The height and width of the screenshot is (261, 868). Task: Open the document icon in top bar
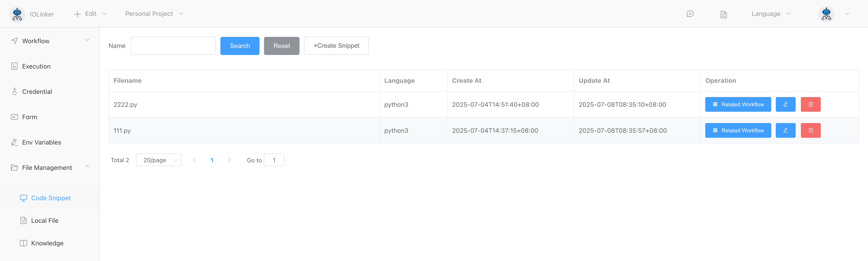pos(723,14)
